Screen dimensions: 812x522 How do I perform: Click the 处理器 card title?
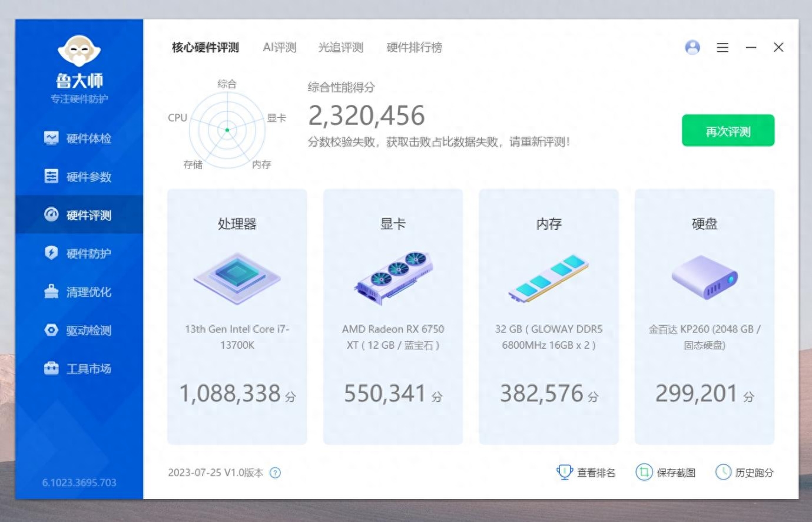[x=237, y=224]
